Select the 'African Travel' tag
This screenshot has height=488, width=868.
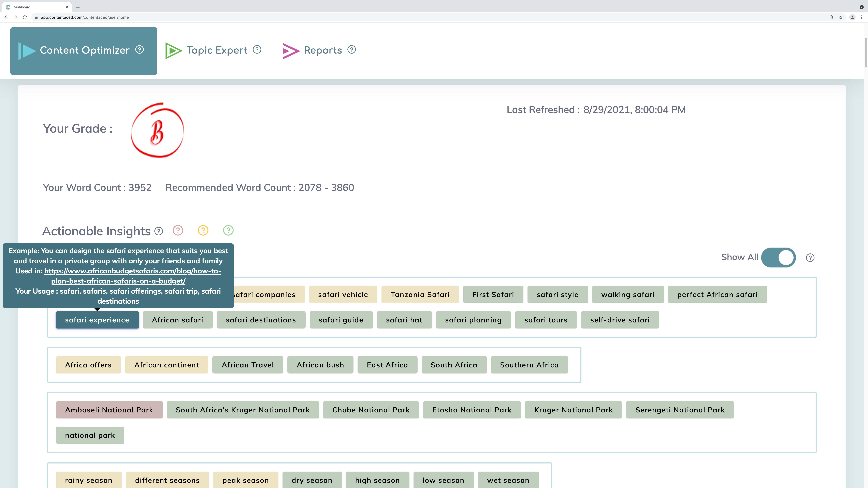pyautogui.click(x=248, y=365)
